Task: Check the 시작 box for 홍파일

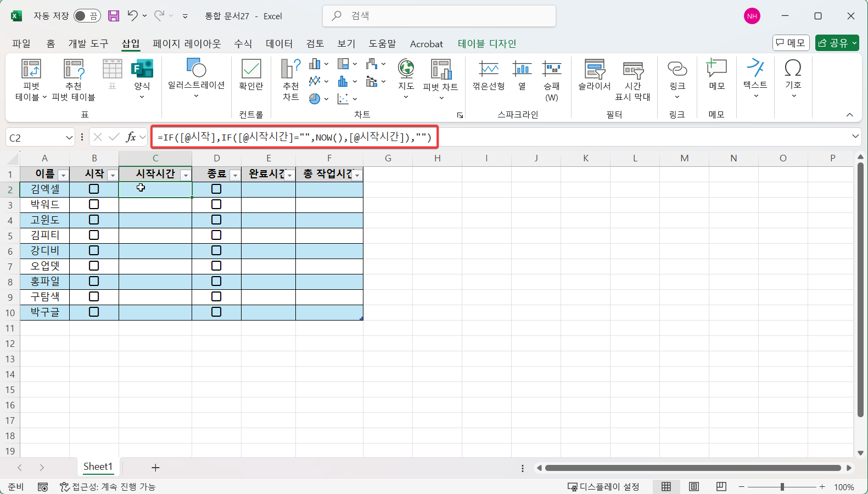Action: click(x=94, y=281)
